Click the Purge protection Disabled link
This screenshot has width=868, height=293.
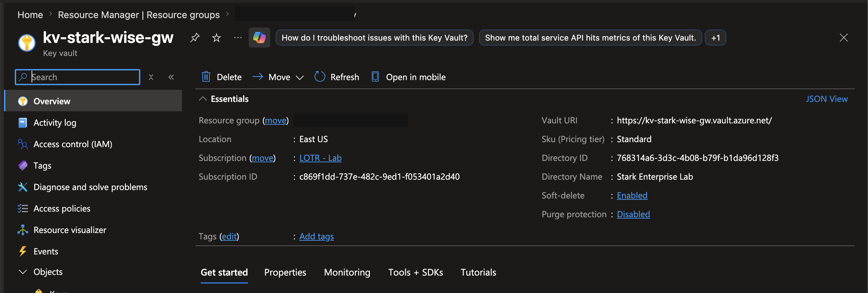pyautogui.click(x=633, y=215)
